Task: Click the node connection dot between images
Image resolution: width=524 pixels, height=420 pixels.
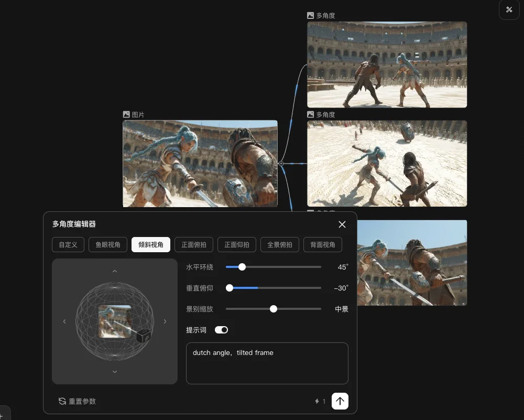Action: pyautogui.click(x=281, y=164)
